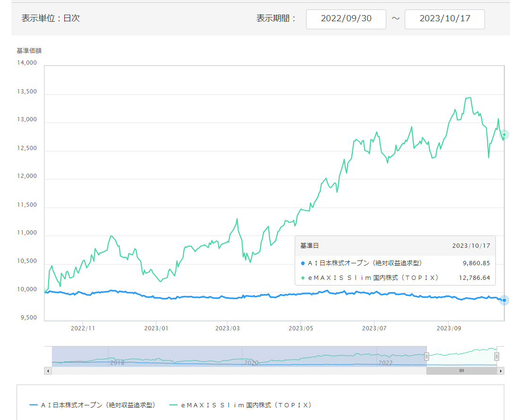Click the 2020 label in navigator

pos(251,362)
